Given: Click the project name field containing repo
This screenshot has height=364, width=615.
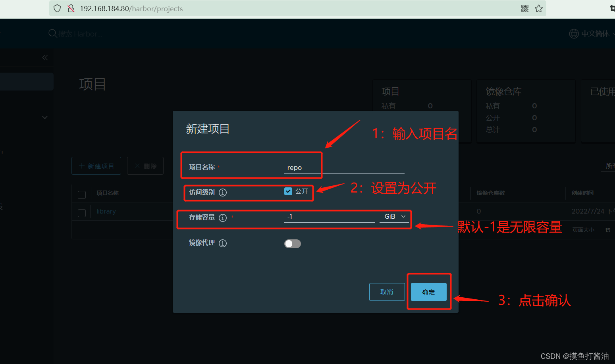Looking at the screenshot, I should point(344,168).
